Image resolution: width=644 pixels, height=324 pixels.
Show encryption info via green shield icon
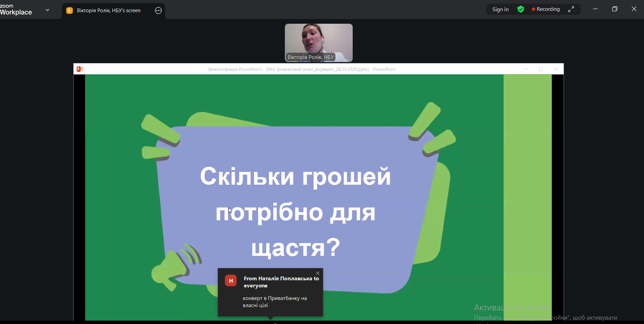(x=521, y=9)
